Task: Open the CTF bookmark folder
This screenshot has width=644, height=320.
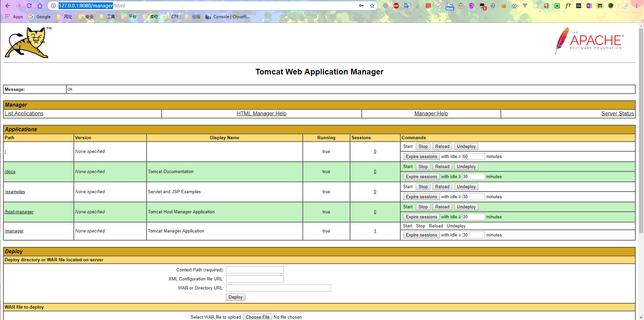Action: 171,16
